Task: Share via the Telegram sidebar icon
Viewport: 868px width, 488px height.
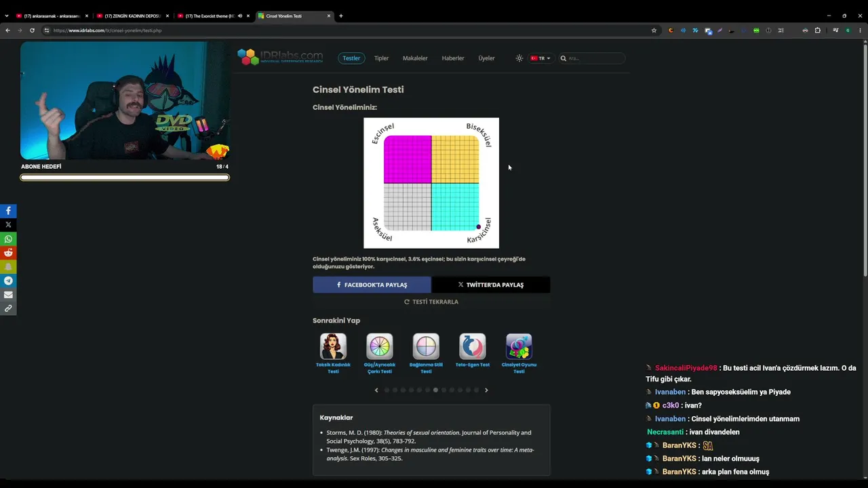Action: 8,281
